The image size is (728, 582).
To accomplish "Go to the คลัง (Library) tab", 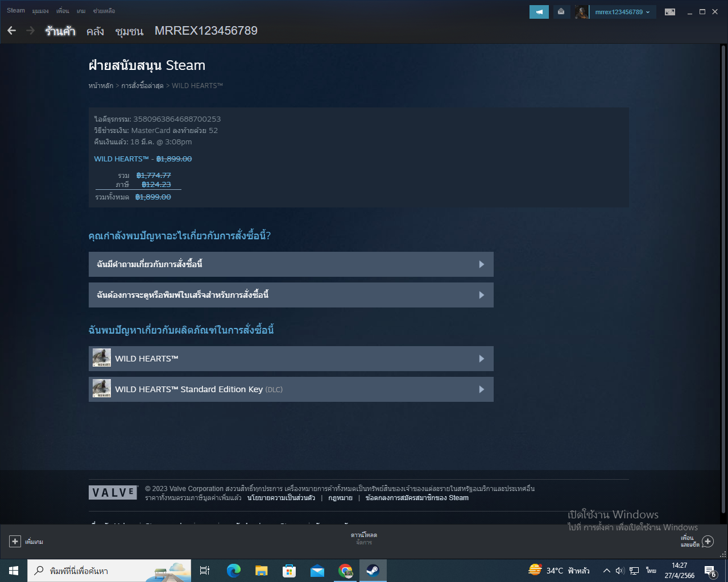I will click(95, 31).
